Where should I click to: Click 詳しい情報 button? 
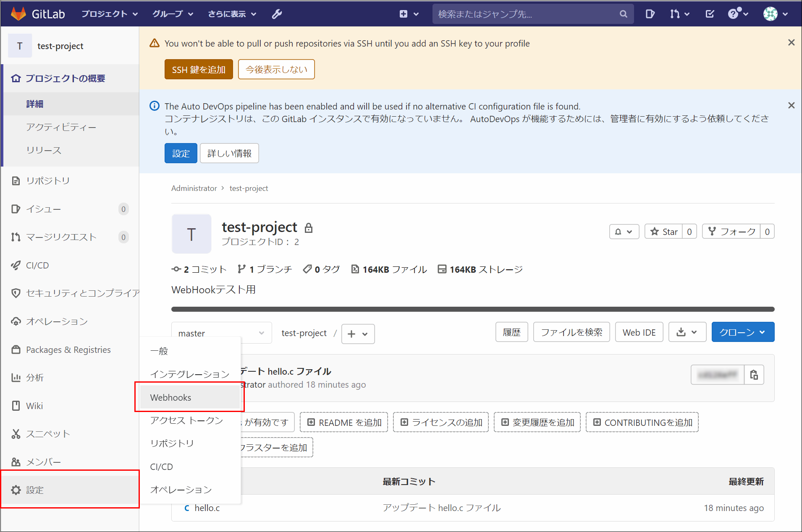229,153
